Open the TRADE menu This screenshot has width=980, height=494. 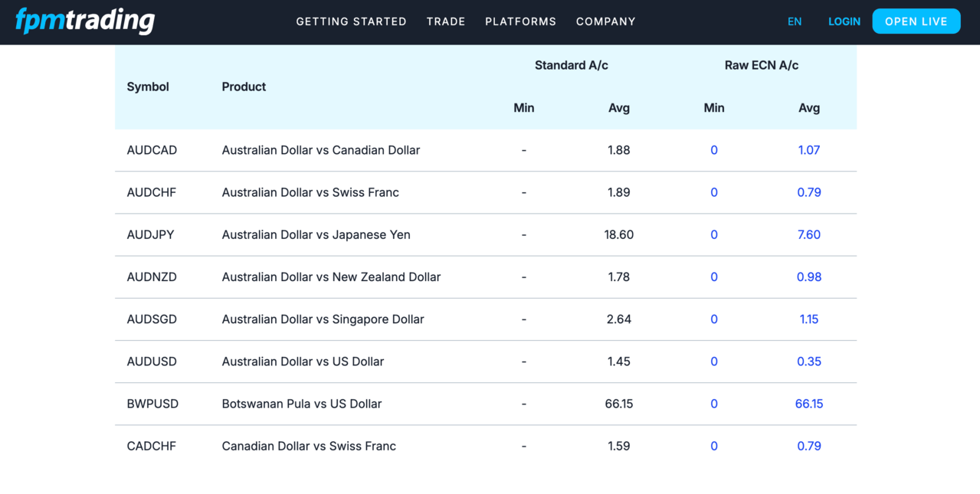click(446, 21)
